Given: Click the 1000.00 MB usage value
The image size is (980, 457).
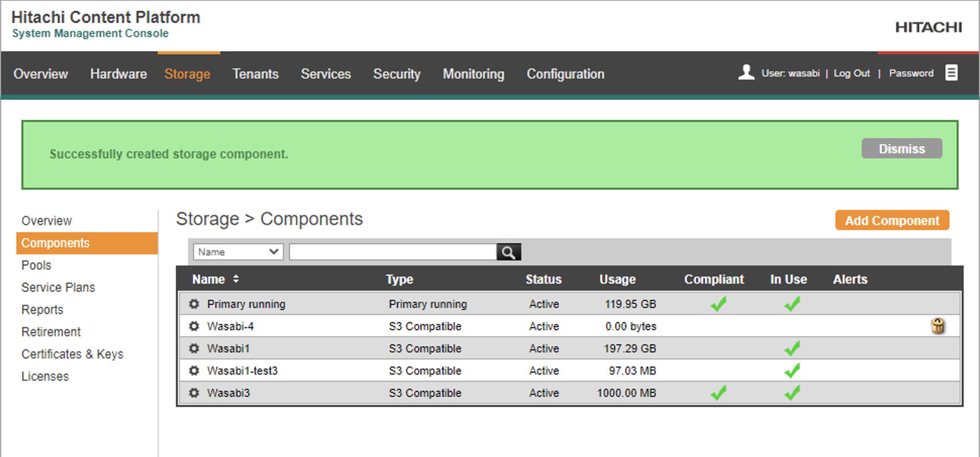Looking at the screenshot, I should tap(626, 393).
